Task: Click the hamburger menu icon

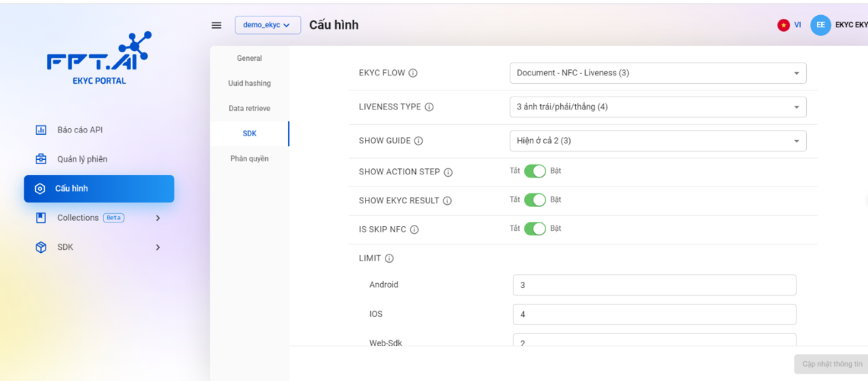Action: point(216,26)
